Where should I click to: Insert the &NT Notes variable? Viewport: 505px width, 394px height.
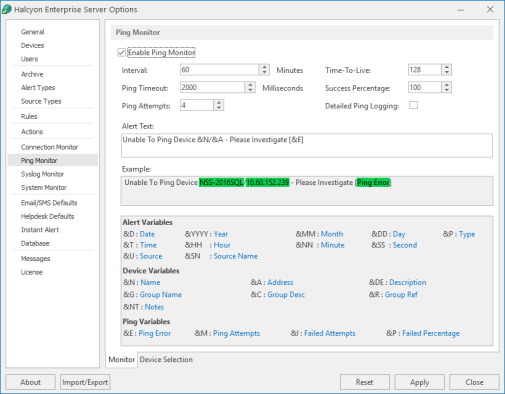tap(154, 307)
